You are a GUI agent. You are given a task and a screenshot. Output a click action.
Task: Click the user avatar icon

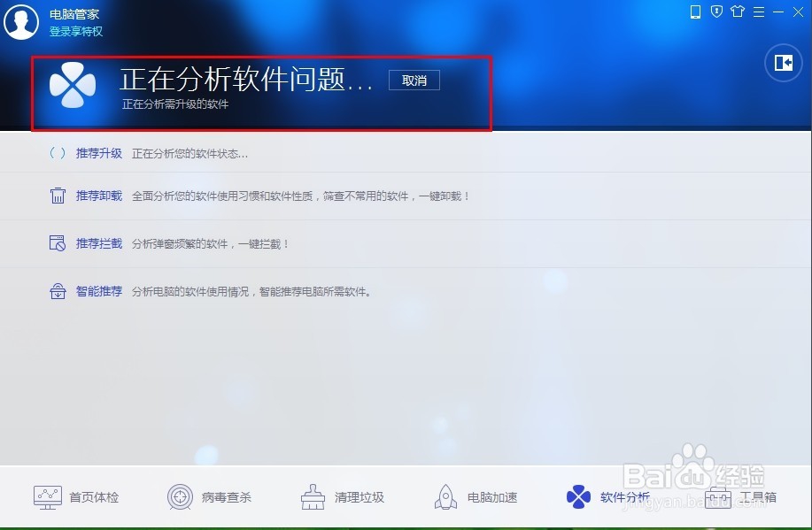21,22
